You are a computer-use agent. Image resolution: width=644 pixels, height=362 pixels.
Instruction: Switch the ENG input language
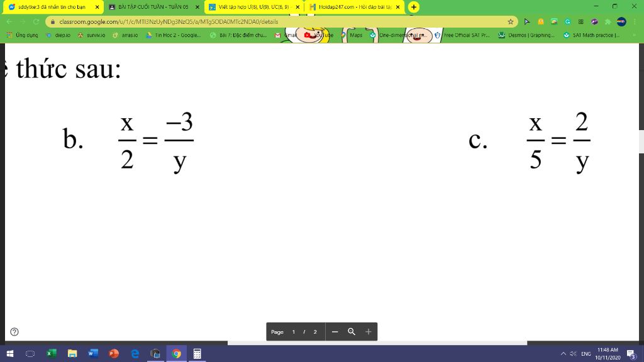click(x=586, y=353)
